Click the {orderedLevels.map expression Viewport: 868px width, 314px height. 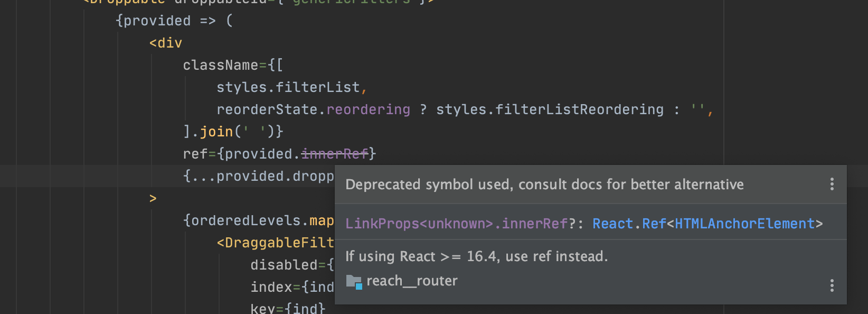point(259,220)
